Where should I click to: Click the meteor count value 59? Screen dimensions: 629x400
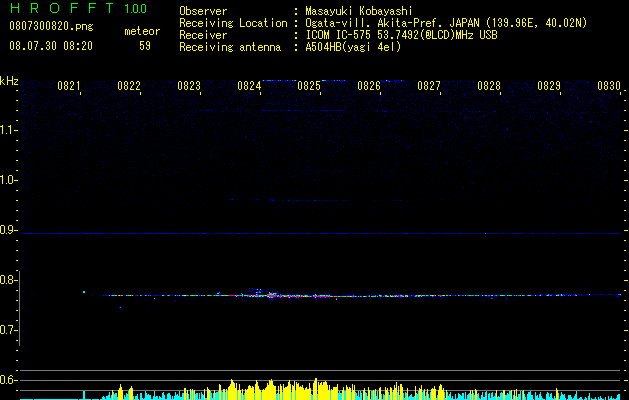click(145, 46)
